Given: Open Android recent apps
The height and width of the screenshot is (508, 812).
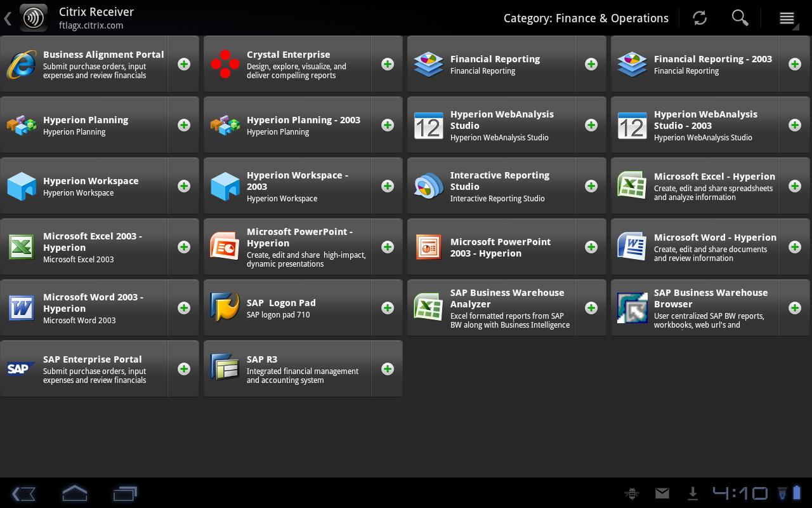Looking at the screenshot, I should click(x=125, y=493).
